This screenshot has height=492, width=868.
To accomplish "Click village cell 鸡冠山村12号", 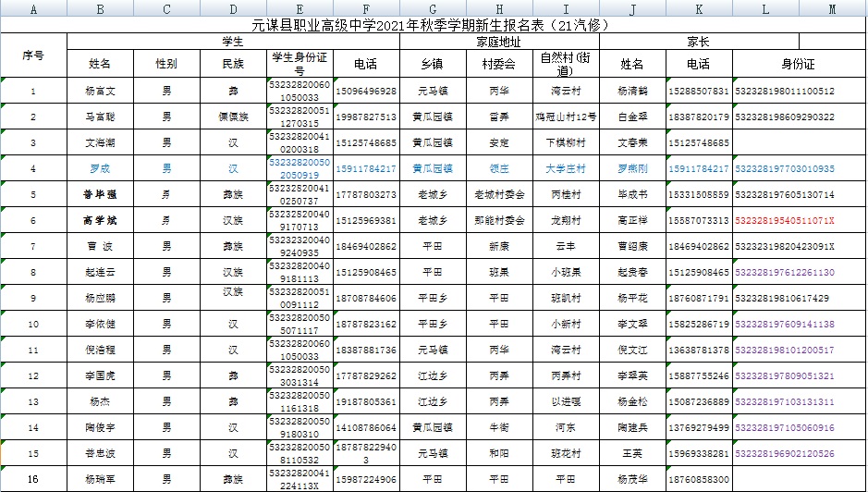I will 566,117.
